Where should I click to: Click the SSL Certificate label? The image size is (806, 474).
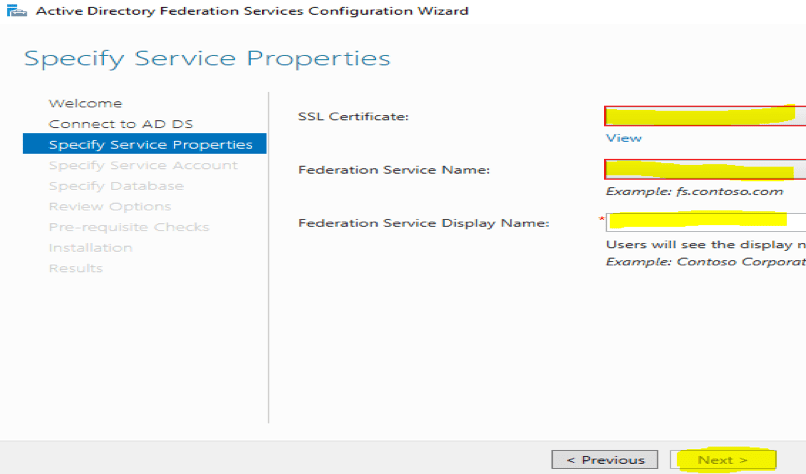click(x=353, y=117)
